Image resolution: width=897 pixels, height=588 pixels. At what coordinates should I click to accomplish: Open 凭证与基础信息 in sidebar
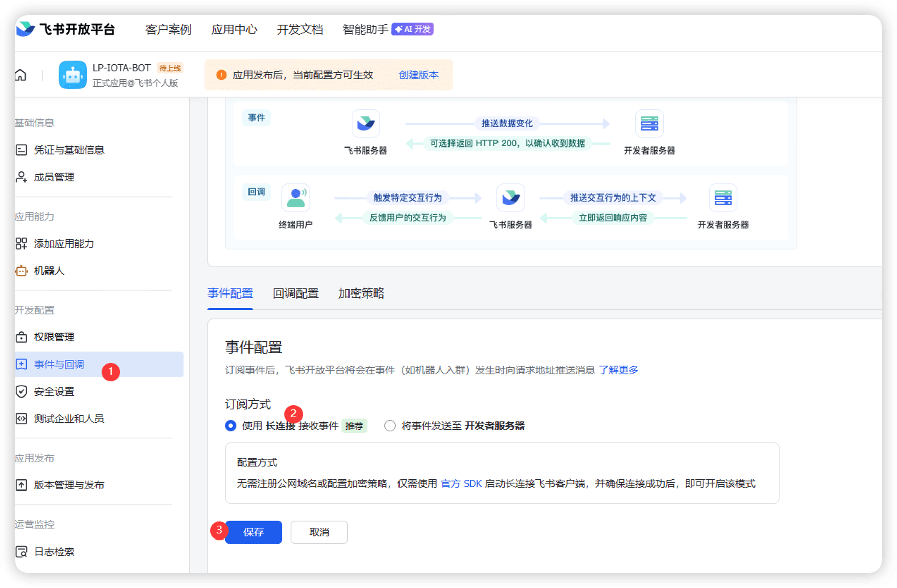click(69, 150)
